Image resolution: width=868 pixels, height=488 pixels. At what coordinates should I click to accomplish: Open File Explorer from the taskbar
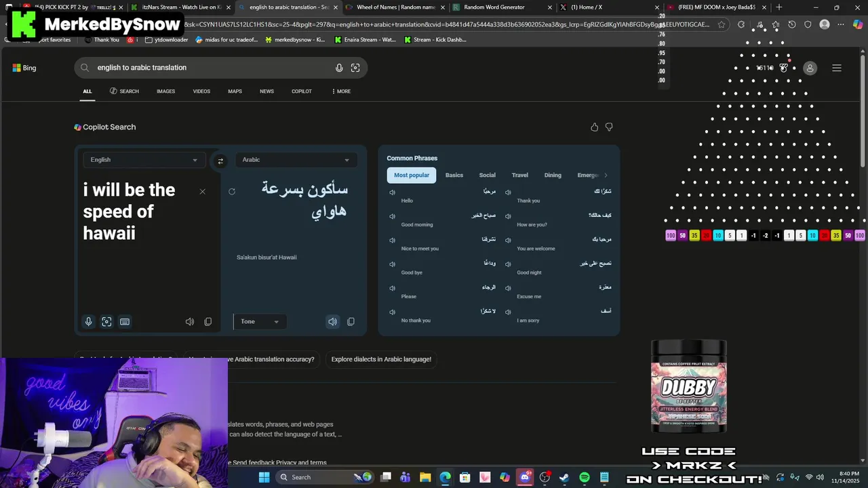(425, 478)
